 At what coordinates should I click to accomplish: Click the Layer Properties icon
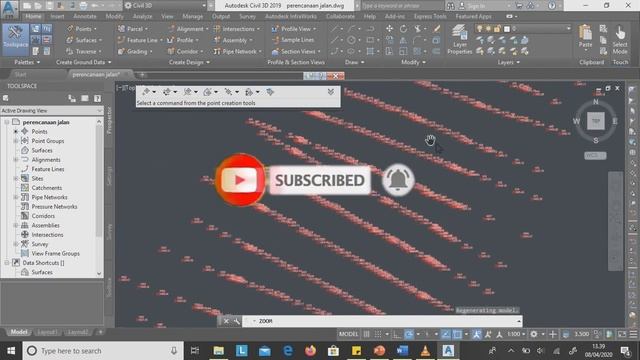click(460, 39)
